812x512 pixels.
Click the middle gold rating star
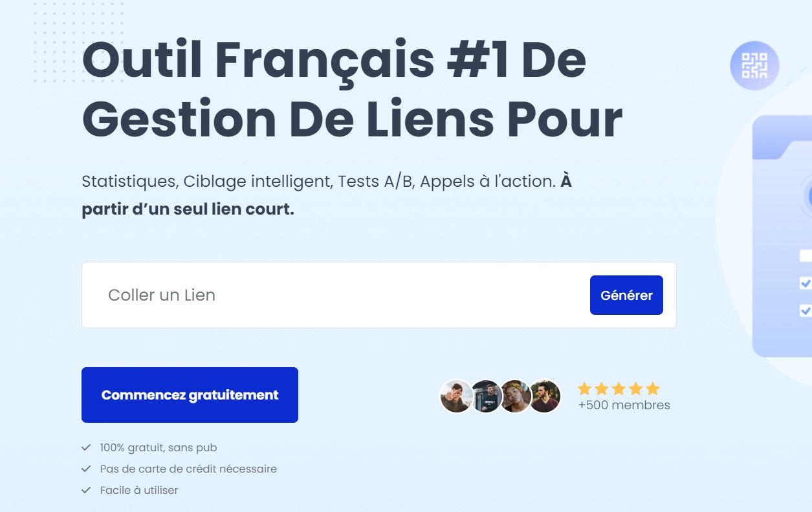[619, 389]
